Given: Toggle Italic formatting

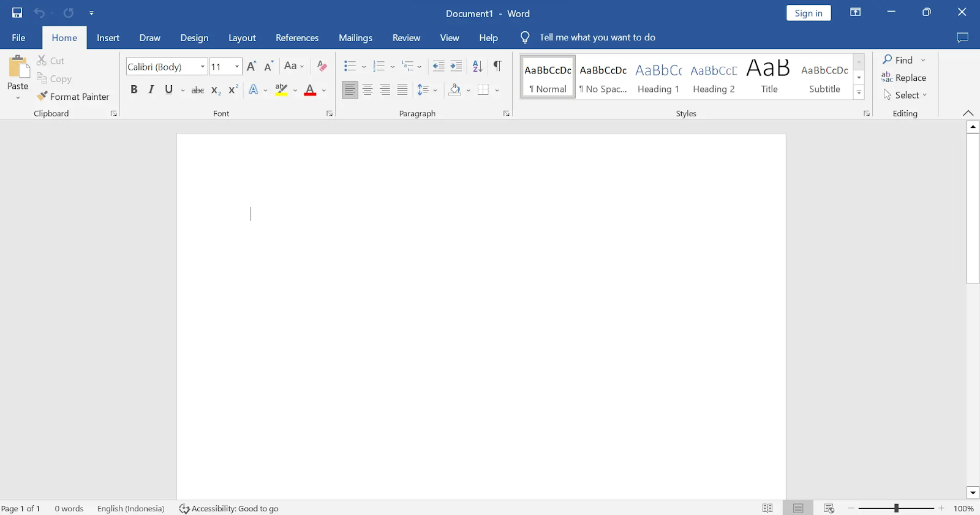Looking at the screenshot, I should point(151,90).
